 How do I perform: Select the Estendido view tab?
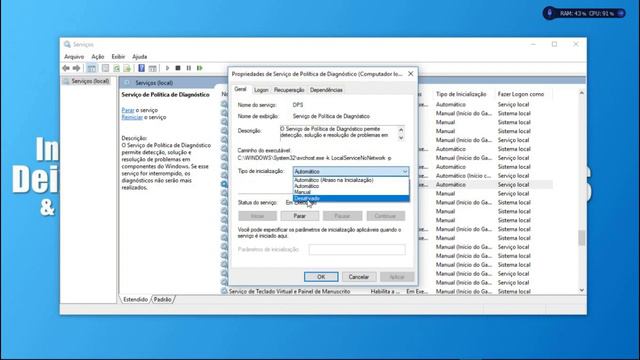tap(135, 300)
